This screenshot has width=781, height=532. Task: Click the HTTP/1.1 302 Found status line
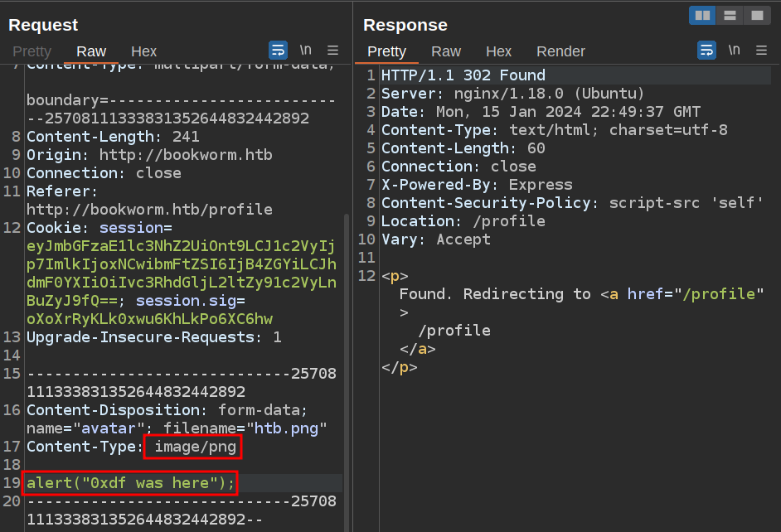[x=463, y=75]
